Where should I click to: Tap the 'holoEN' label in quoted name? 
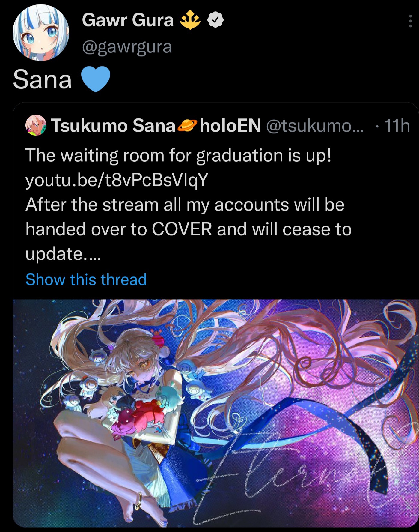(230, 125)
